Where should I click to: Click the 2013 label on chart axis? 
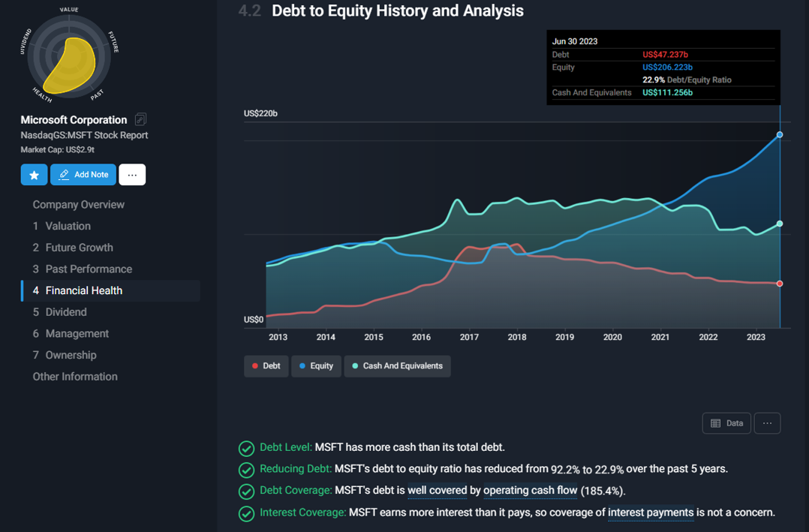click(278, 337)
